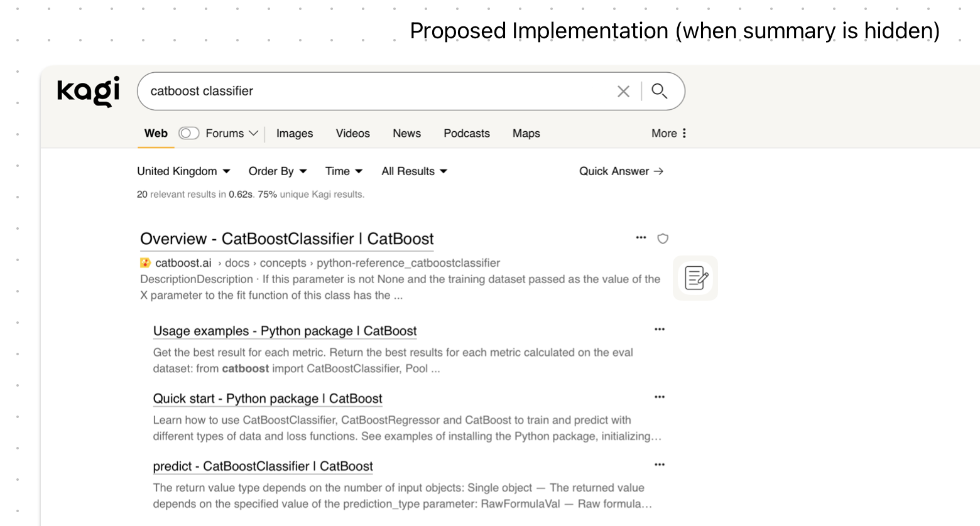Expand the Order By dropdown
The width and height of the screenshot is (980, 526).
(x=277, y=171)
